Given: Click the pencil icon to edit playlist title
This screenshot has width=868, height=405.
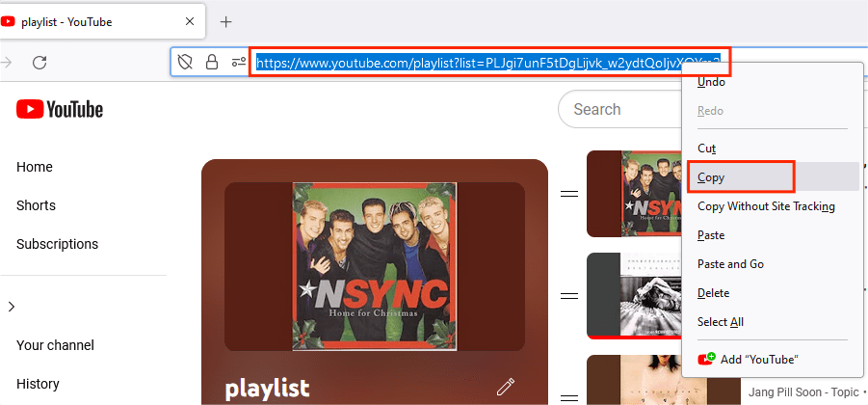Looking at the screenshot, I should [x=506, y=388].
